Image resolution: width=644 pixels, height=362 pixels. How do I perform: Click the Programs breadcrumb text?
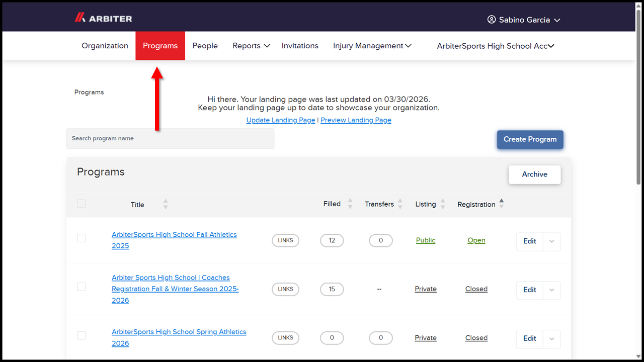(x=89, y=93)
